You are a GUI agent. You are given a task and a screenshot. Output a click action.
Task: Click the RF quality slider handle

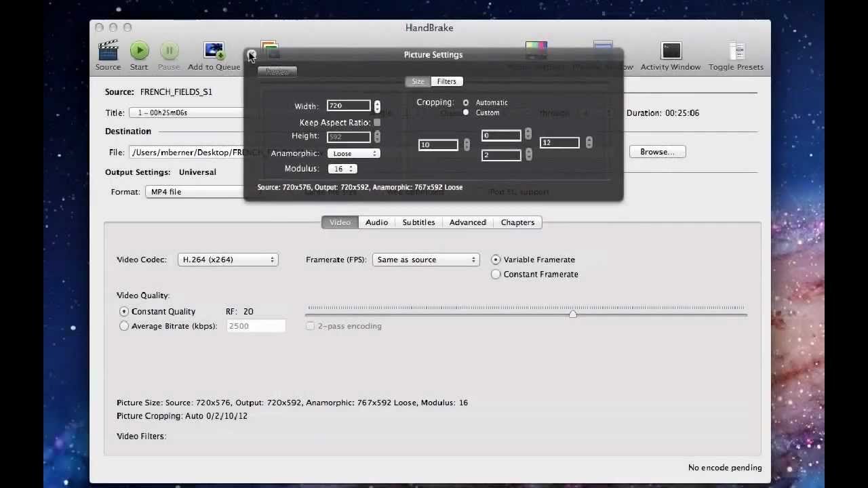pos(573,313)
